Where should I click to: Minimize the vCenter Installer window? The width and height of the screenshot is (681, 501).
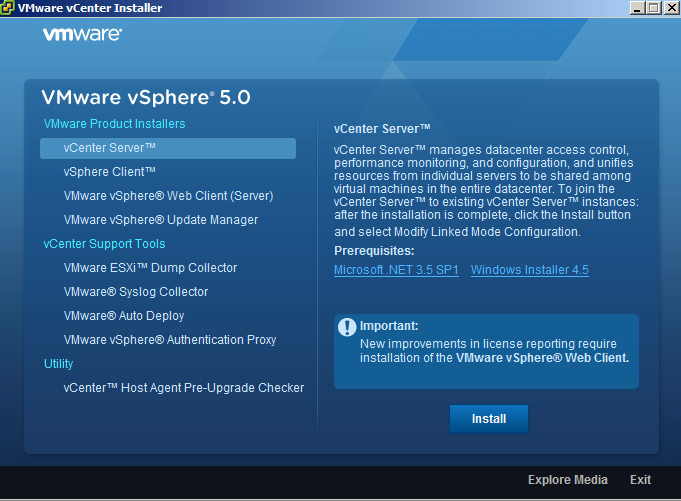pos(638,8)
